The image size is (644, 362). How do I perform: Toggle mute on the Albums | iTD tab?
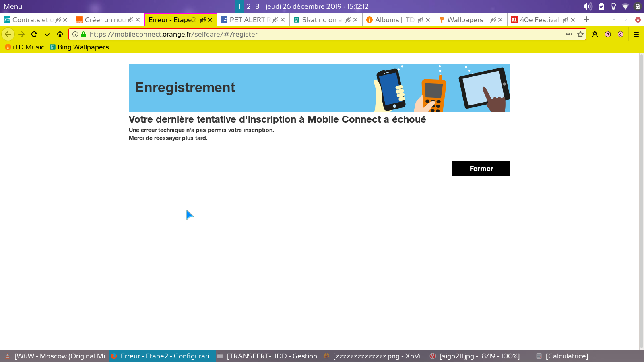(421, 20)
